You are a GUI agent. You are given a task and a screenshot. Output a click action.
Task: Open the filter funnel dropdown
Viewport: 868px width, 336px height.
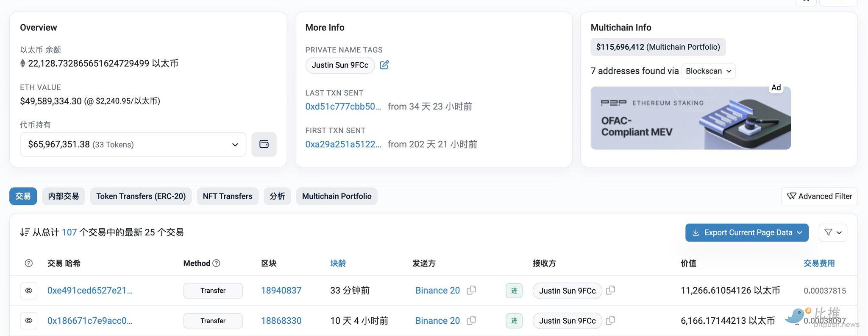click(x=832, y=232)
